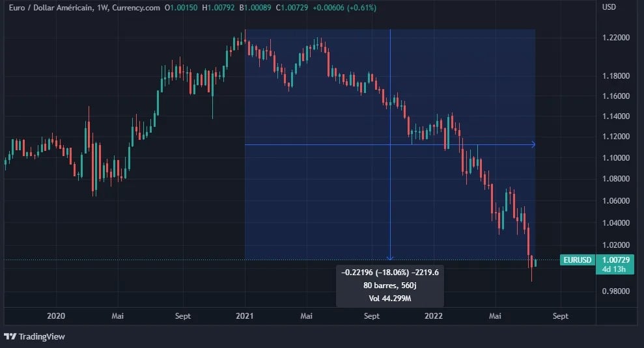Click the 2021 time axis label

point(245,316)
